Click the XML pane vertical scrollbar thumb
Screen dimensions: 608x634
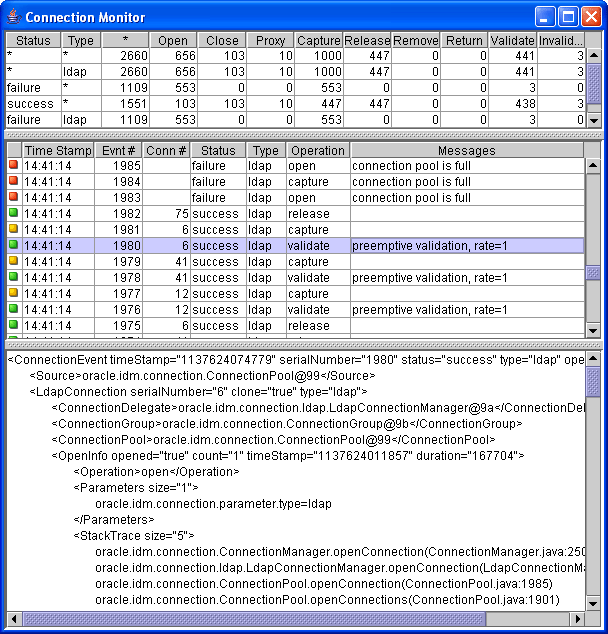[x=593, y=382]
